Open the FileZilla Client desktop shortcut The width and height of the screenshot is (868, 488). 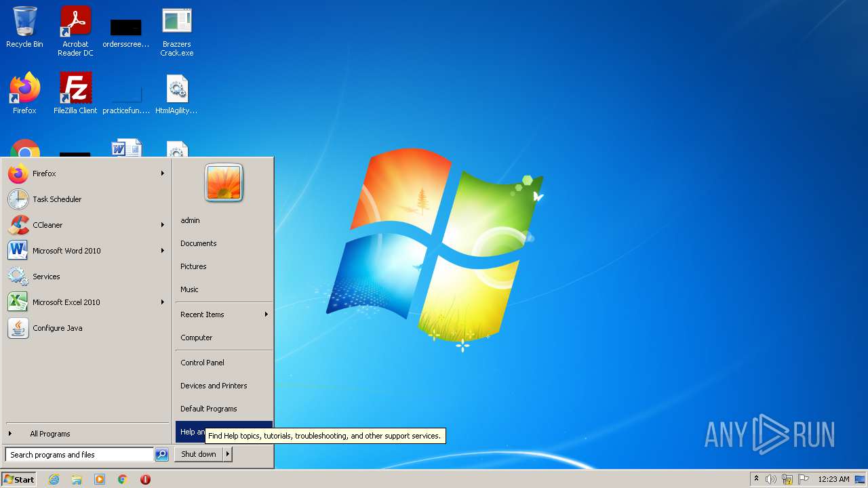tap(75, 94)
